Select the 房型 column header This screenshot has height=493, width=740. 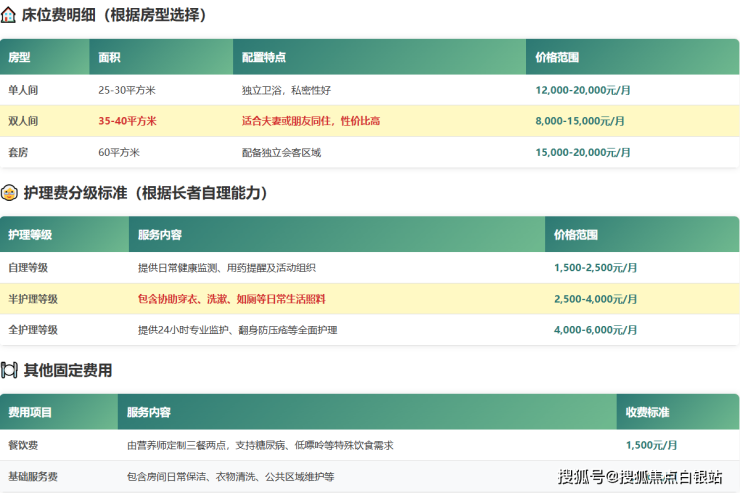[19, 58]
